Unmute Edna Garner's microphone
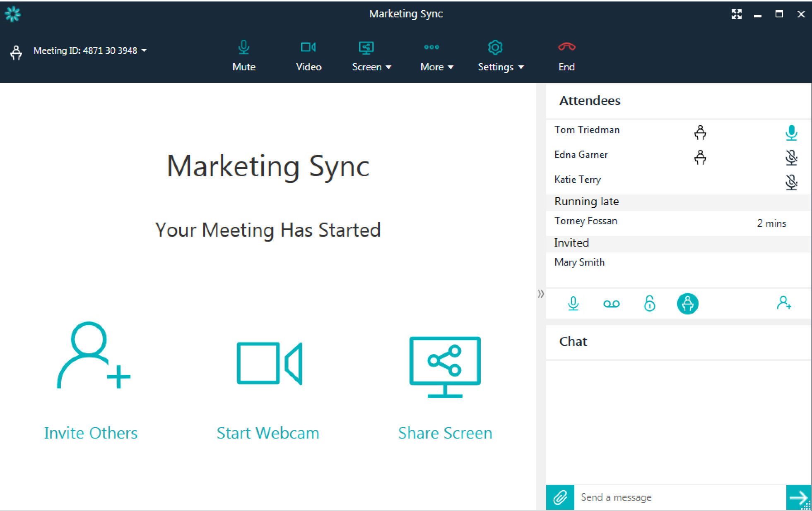This screenshot has width=812, height=511. (791, 157)
